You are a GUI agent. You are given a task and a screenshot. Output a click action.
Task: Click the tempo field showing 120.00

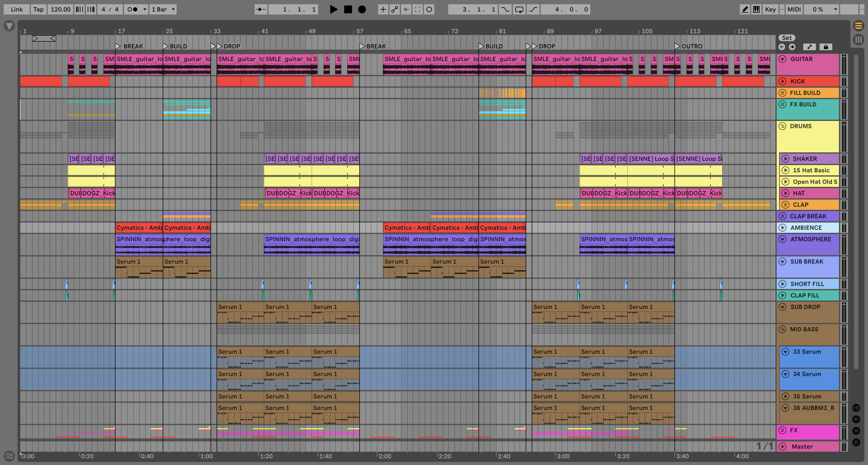tap(61, 9)
